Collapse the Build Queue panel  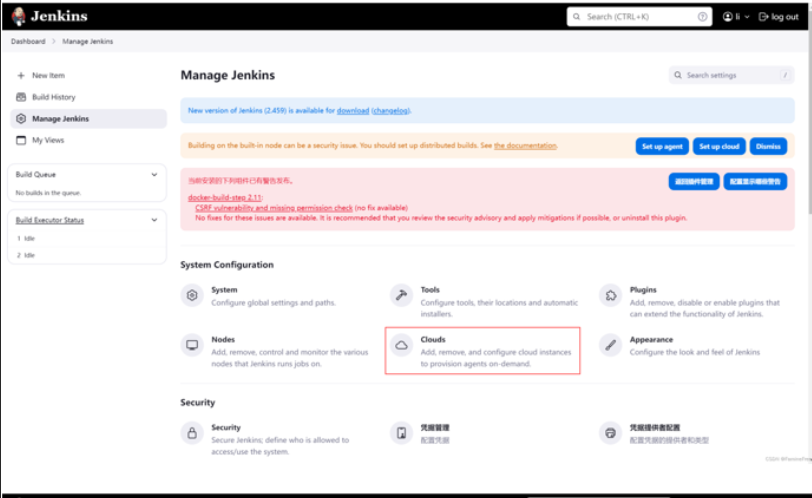pos(154,174)
